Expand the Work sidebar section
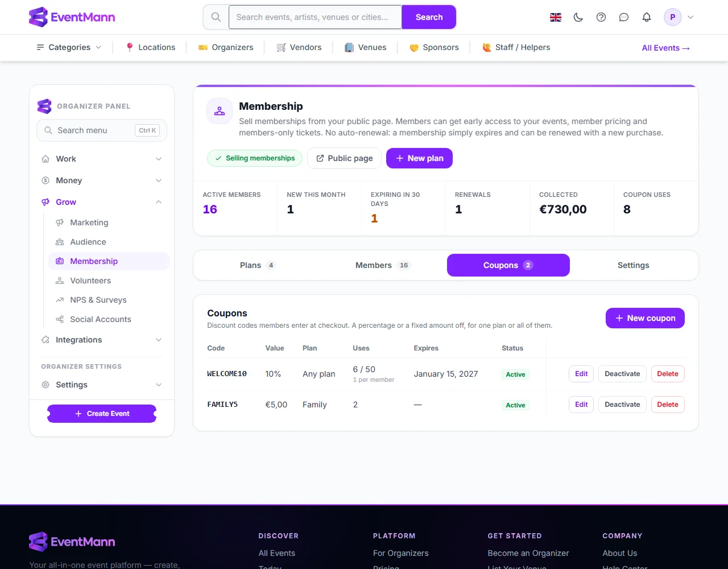 (x=102, y=159)
